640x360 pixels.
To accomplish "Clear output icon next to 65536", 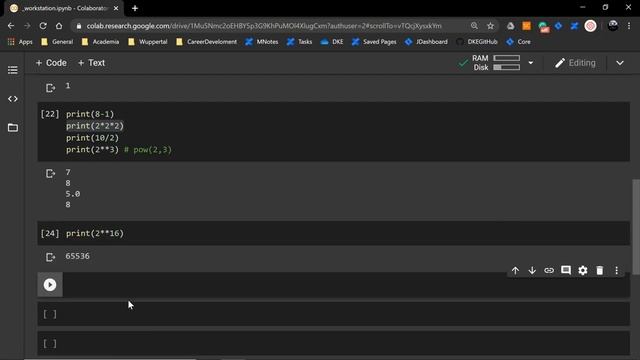I will [50, 257].
